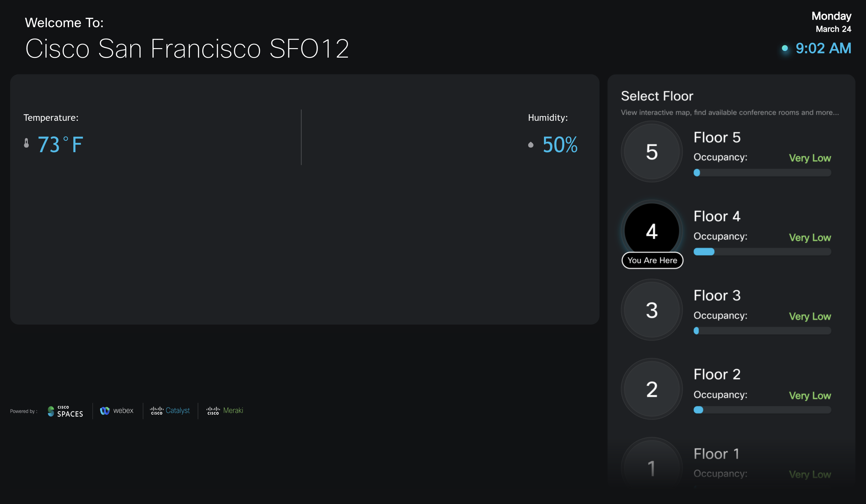Select the Floor 5 circle
Image resolution: width=866 pixels, height=504 pixels.
click(651, 152)
